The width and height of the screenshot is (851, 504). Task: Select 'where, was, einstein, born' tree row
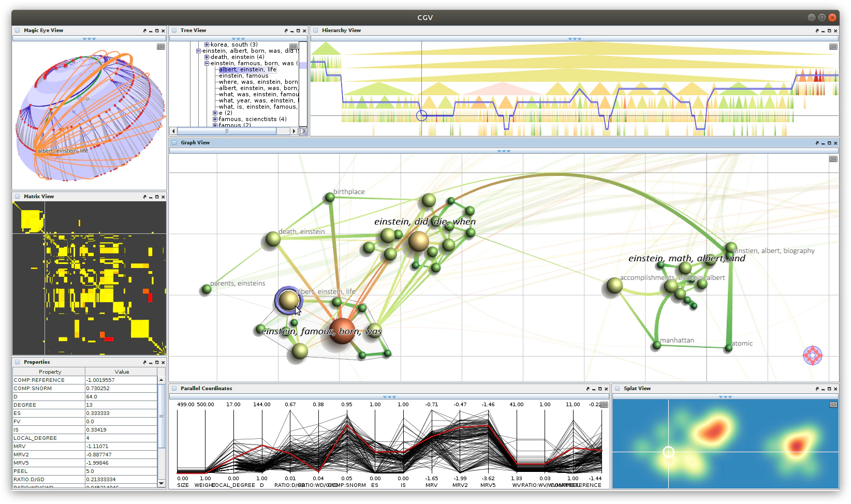(x=258, y=82)
